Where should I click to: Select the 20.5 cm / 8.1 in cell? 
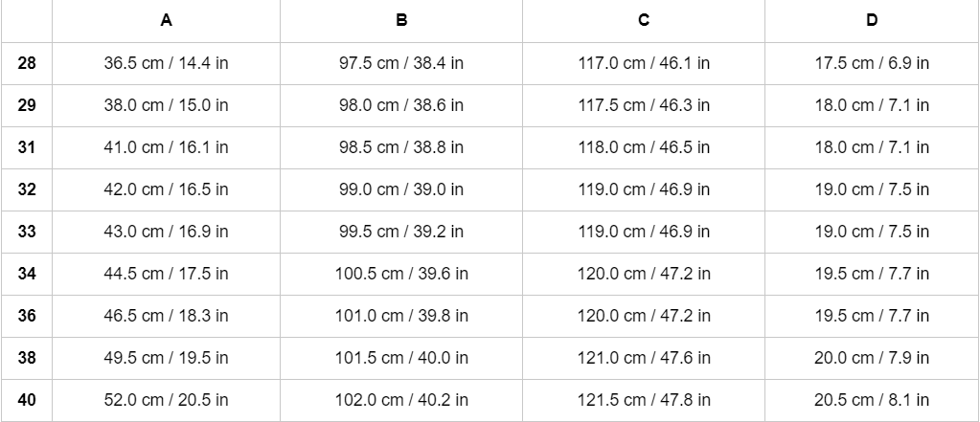[x=872, y=400]
